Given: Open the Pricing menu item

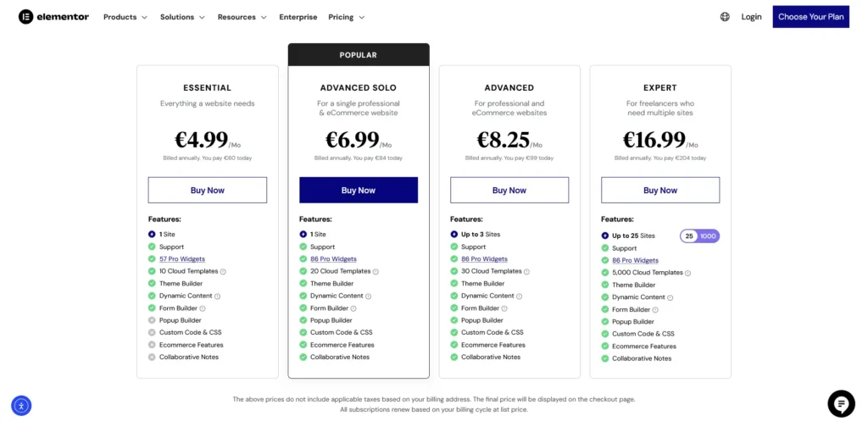Looking at the screenshot, I should pyautogui.click(x=346, y=17).
